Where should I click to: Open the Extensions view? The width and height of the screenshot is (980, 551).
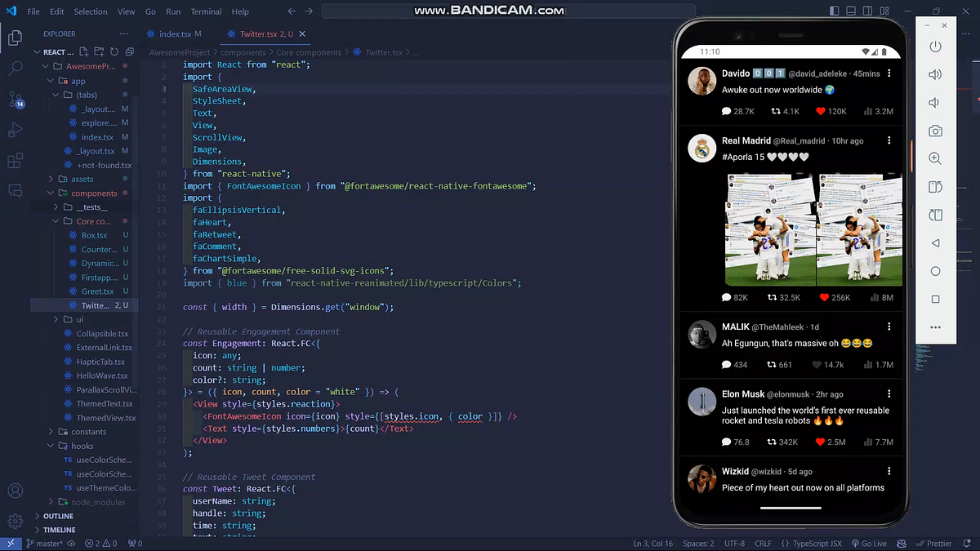pos(15,162)
